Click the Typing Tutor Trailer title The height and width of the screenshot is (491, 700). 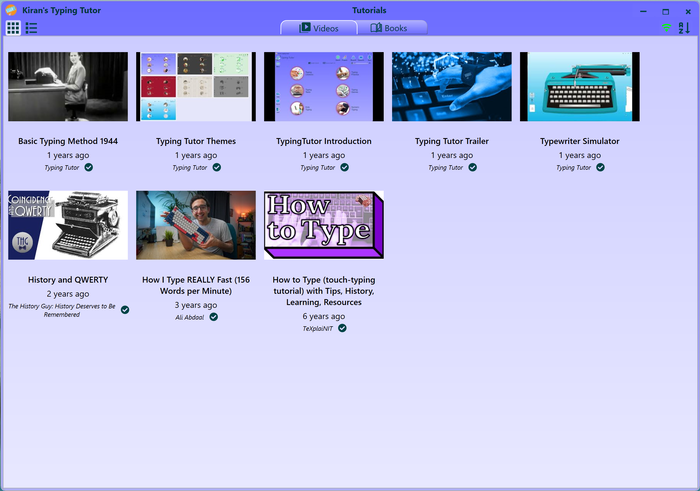point(452,141)
